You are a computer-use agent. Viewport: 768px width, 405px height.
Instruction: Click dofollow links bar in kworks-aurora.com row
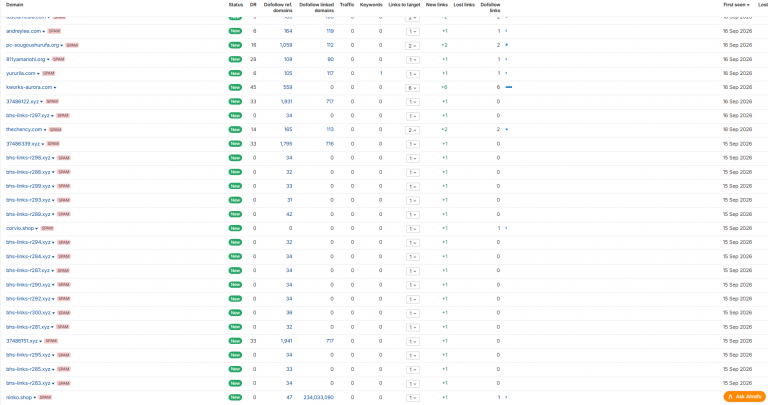coord(509,87)
